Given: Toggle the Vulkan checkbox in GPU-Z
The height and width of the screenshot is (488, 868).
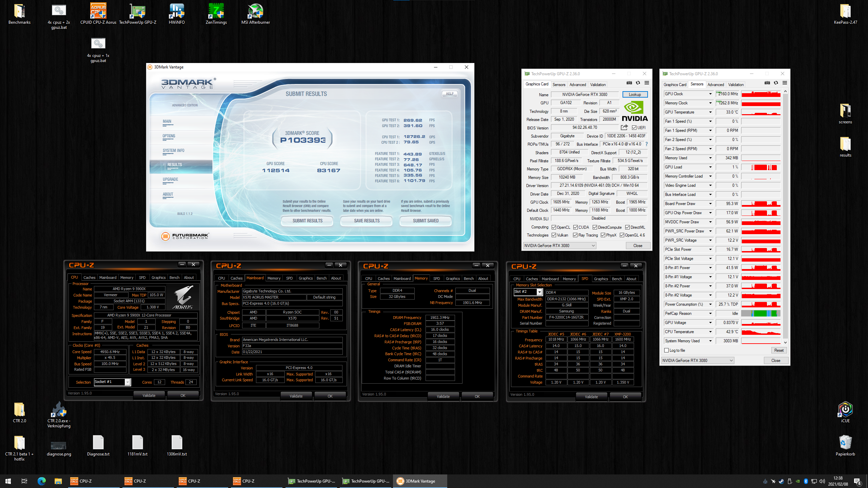Looking at the screenshot, I should pos(554,235).
